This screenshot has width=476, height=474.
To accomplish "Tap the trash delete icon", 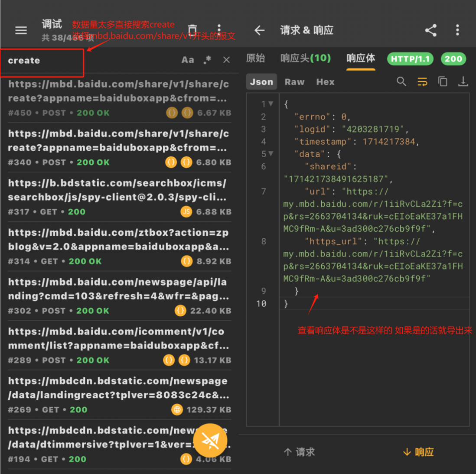I will pyautogui.click(x=192, y=30).
